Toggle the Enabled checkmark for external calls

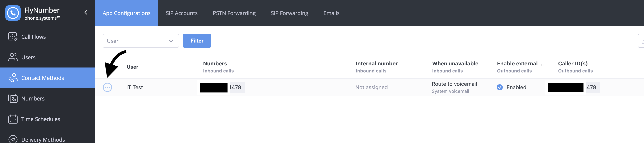coord(500,87)
